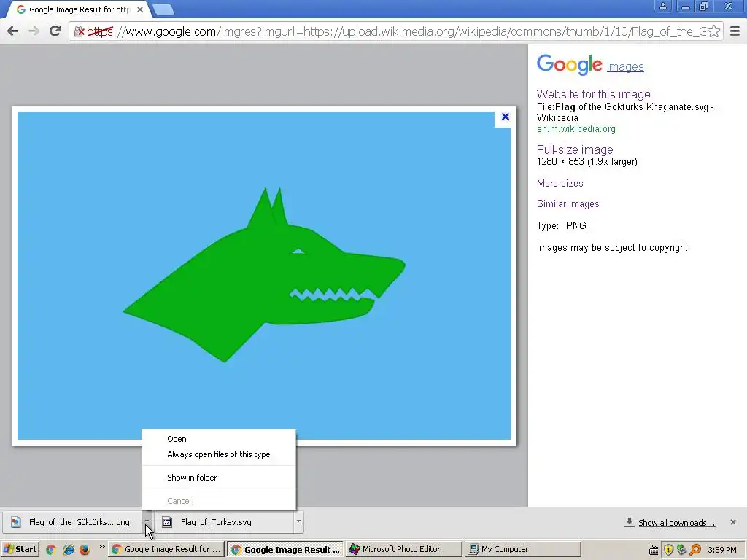Launch Chrome from quick launch
Screen dimensions: 747x560
coord(51,550)
